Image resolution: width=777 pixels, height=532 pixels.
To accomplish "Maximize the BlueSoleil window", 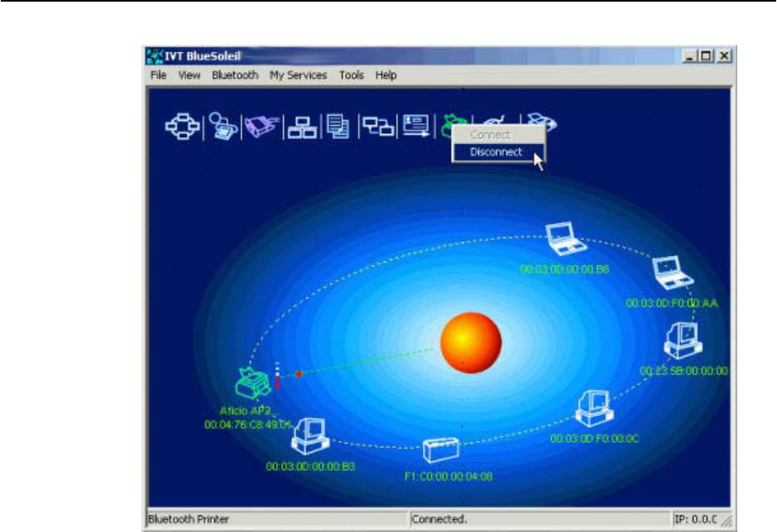I will click(705, 56).
